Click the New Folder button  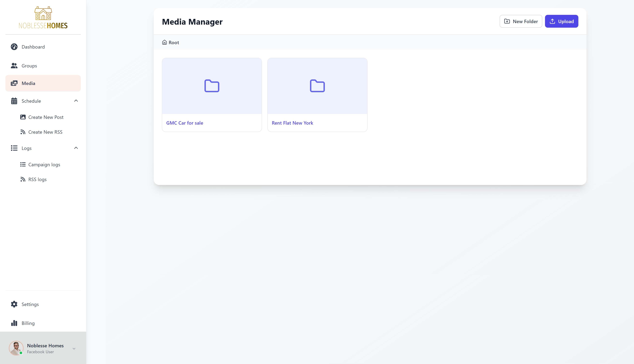(x=521, y=21)
